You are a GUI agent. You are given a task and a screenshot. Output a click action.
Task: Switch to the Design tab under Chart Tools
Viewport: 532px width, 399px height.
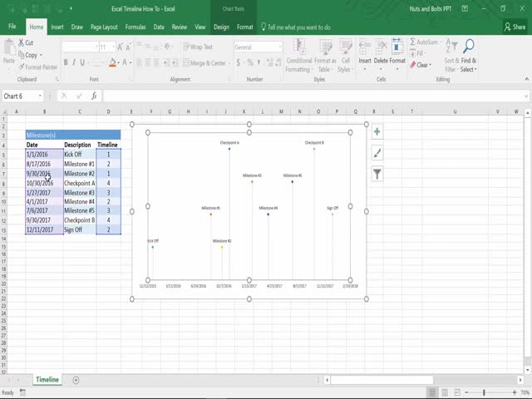tap(222, 27)
